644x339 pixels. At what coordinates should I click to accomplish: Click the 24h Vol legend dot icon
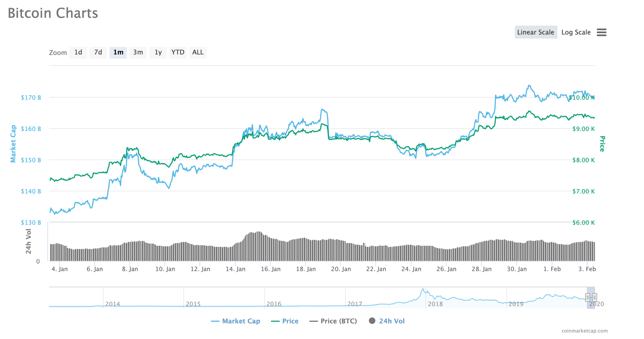[x=372, y=321]
